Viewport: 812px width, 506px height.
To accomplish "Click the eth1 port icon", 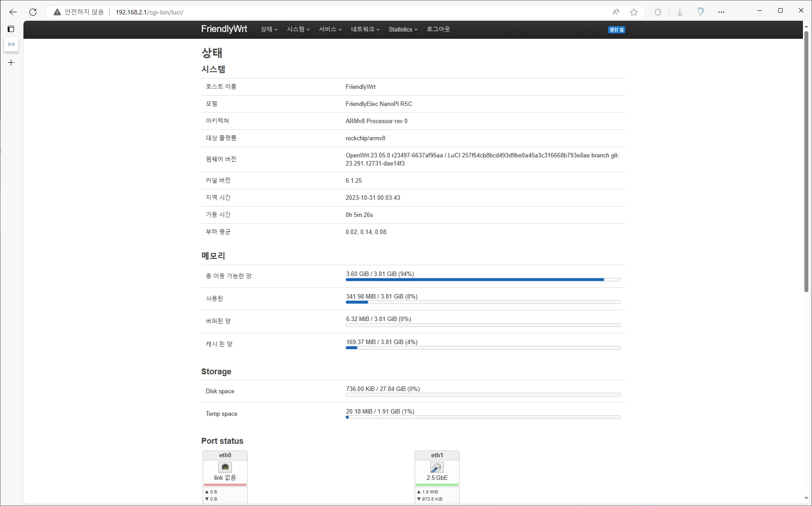I will (437, 467).
